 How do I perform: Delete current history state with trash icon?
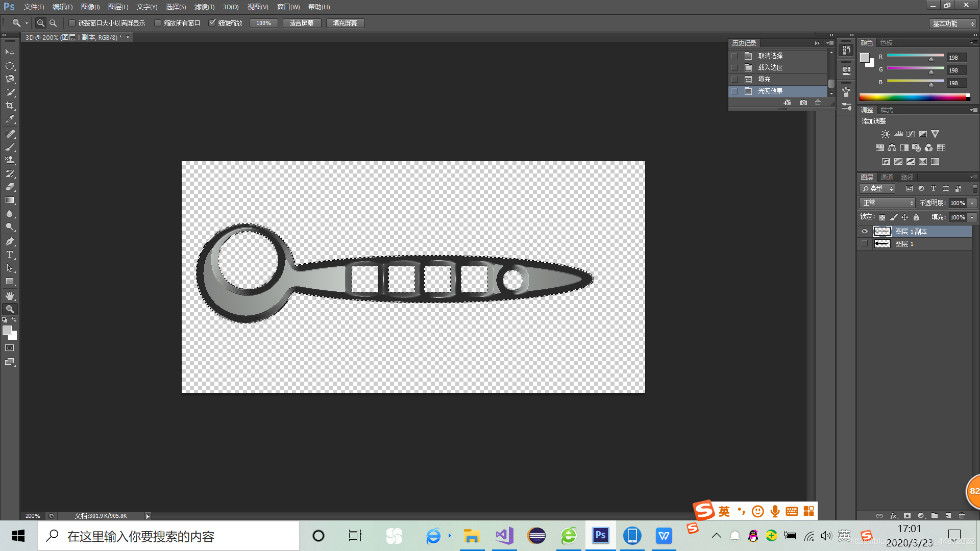click(x=818, y=103)
